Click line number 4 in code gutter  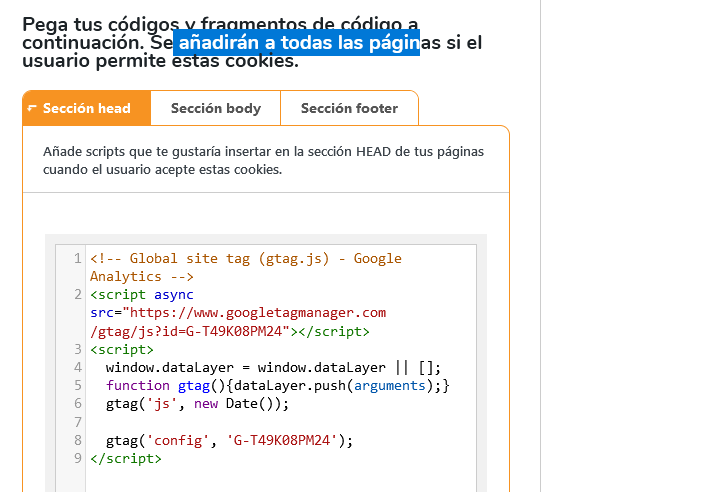pyautogui.click(x=77, y=367)
